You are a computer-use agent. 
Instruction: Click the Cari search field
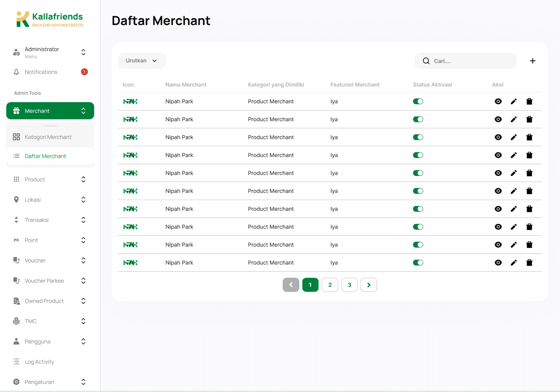pyautogui.click(x=466, y=61)
